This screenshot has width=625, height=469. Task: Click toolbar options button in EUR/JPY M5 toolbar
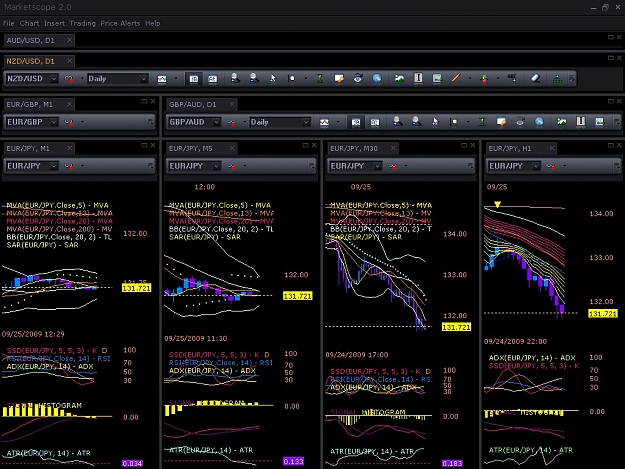click(312, 166)
